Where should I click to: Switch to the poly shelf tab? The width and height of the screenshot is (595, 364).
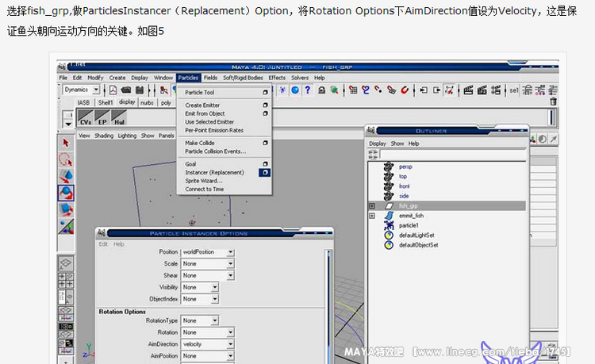[x=166, y=102]
